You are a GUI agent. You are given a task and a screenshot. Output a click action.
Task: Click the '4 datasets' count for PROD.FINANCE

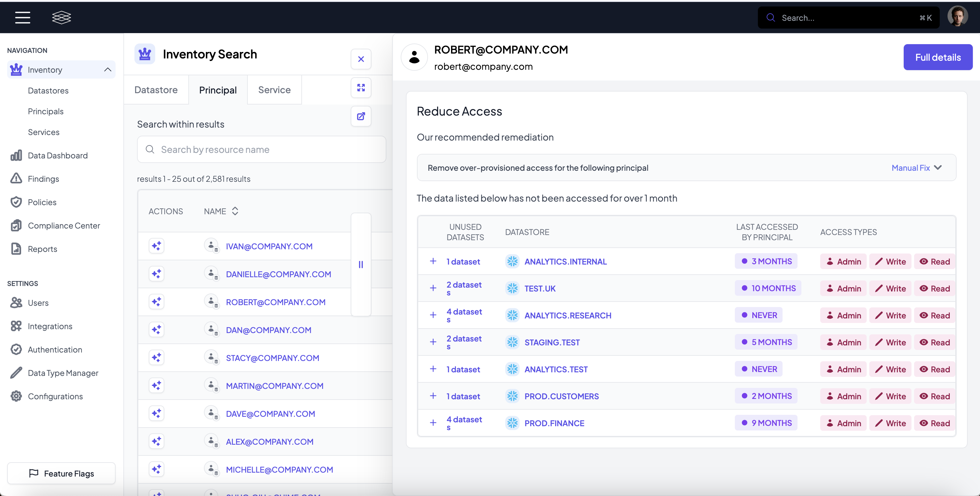(464, 423)
